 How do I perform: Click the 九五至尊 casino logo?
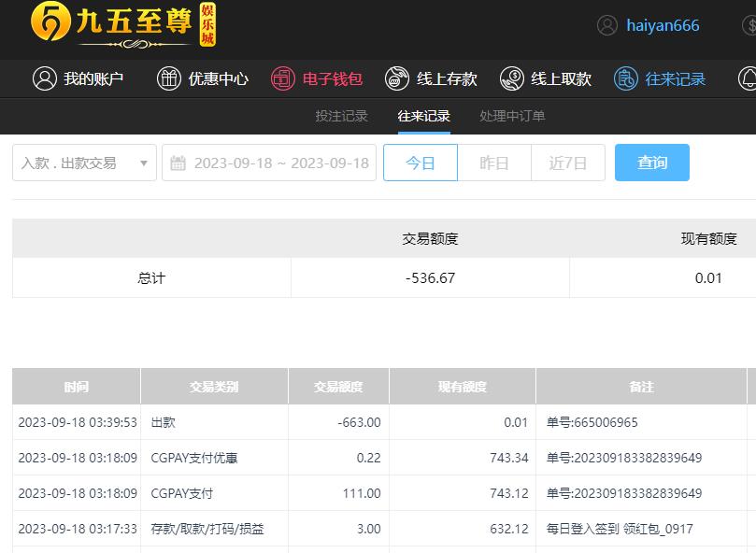123,25
